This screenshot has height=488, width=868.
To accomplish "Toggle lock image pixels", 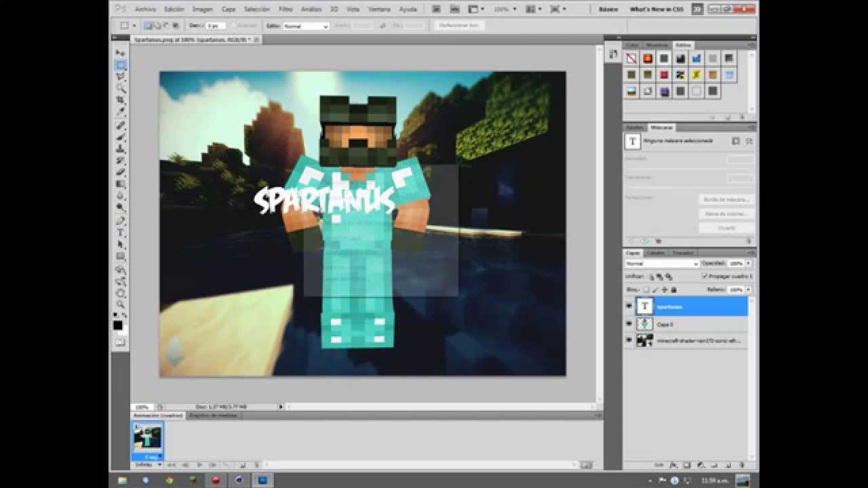I will (x=656, y=289).
